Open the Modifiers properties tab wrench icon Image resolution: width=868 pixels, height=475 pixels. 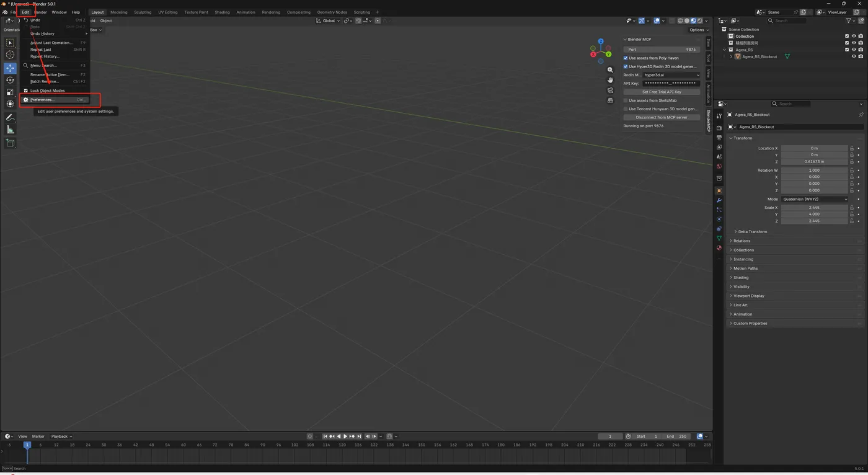click(719, 200)
